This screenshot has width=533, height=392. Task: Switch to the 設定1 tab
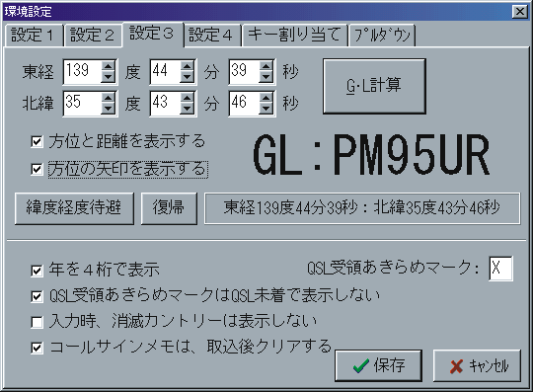pos(33,35)
